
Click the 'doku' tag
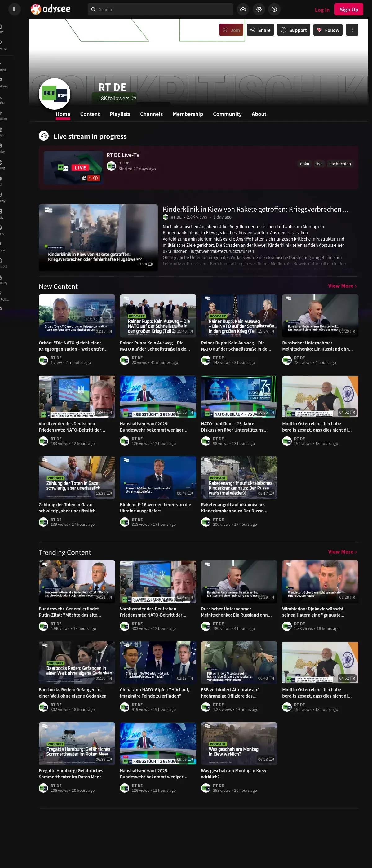coord(304,164)
